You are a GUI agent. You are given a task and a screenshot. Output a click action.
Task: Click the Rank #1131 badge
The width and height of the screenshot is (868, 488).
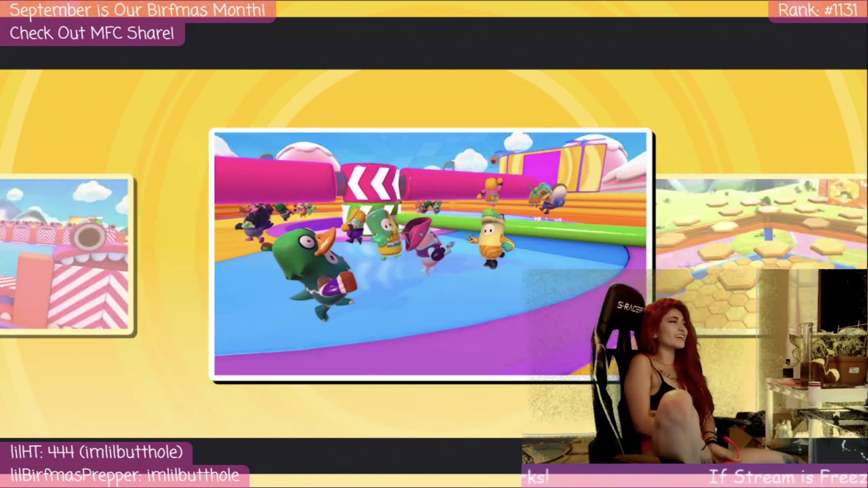(818, 10)
